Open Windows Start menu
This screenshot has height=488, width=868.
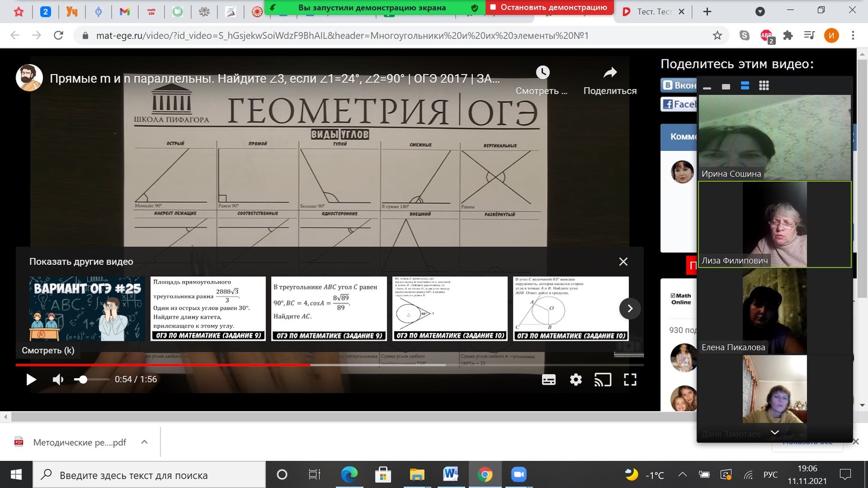tap(16, 475)
